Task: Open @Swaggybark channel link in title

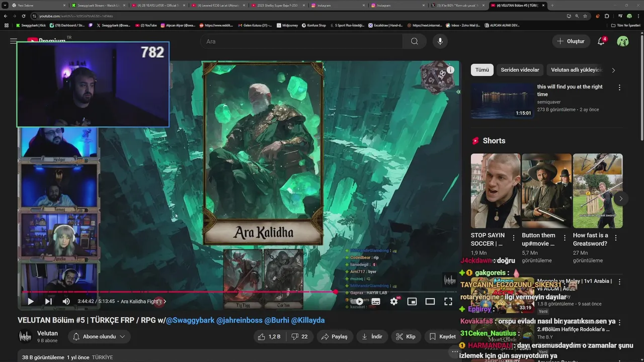Action: click(190, 320)
